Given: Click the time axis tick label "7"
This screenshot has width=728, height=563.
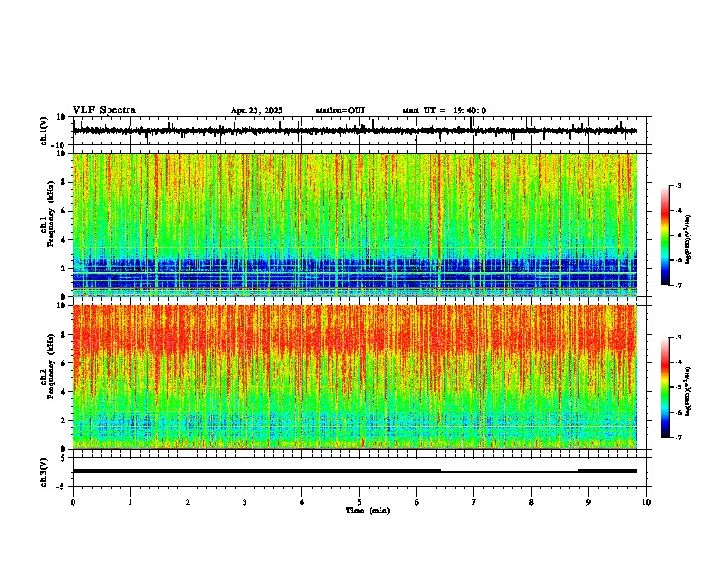Looking at the screenshot, I should [474, 502].
